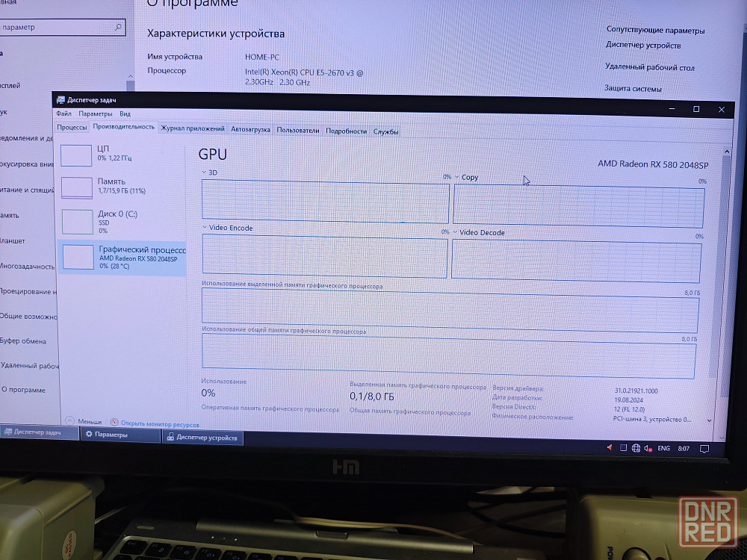Open the Файл menu in Task Manager

tap(63, 113)
